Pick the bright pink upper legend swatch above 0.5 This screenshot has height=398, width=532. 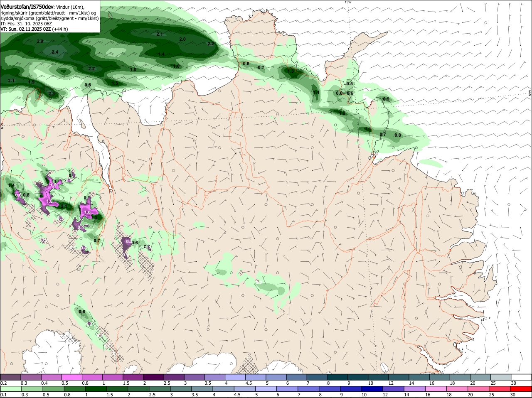[71, 377]
